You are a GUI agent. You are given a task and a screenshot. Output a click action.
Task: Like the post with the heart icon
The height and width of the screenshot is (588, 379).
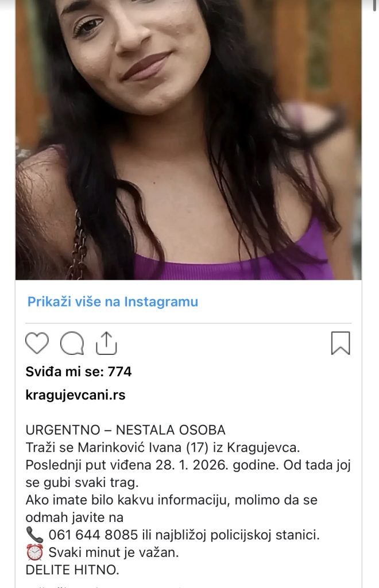pyautogui.click(x=37, y=343)
